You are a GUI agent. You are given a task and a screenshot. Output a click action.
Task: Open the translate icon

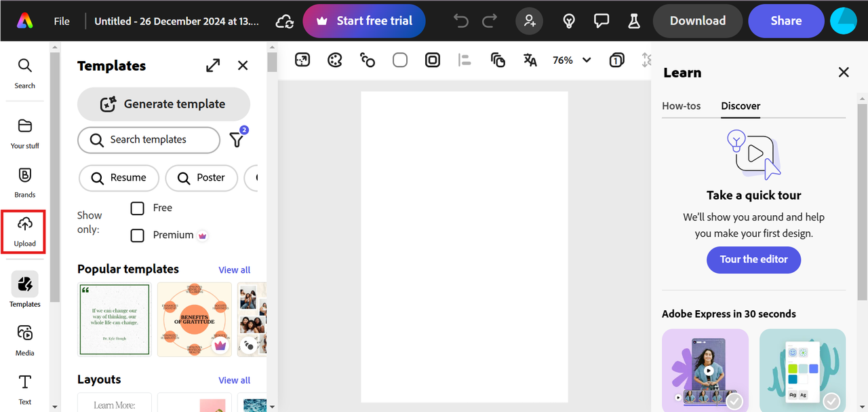[x=530, y=60]
